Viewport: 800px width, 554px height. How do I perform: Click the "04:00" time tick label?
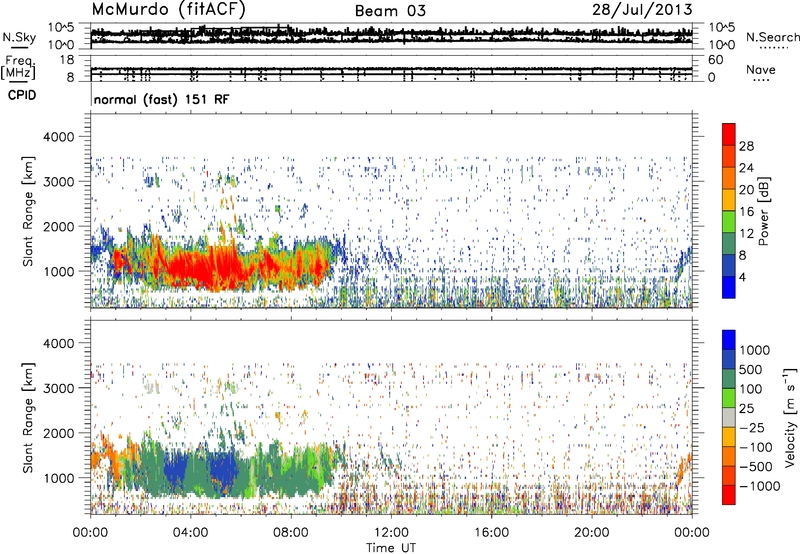(190, 533)
